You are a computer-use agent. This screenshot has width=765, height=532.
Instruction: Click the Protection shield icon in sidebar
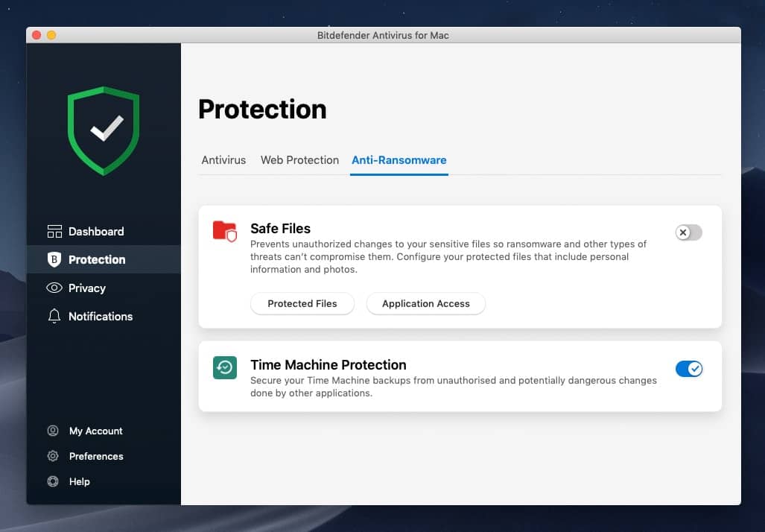coord(54,259)
